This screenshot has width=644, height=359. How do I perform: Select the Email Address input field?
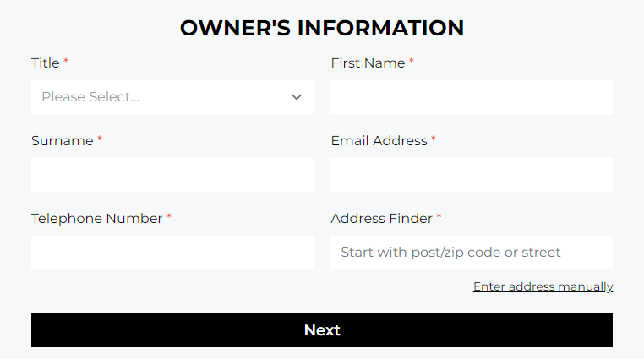pos(471,175)
